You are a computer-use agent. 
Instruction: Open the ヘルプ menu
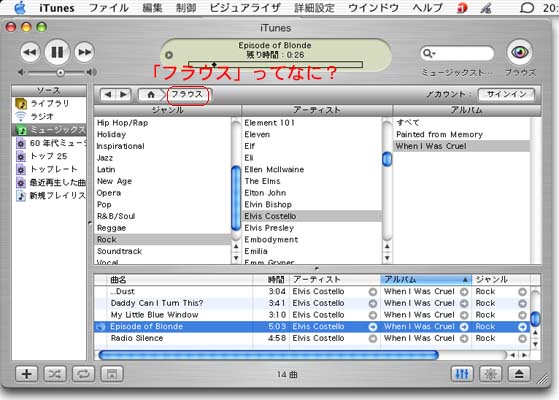tap(427, 8)
